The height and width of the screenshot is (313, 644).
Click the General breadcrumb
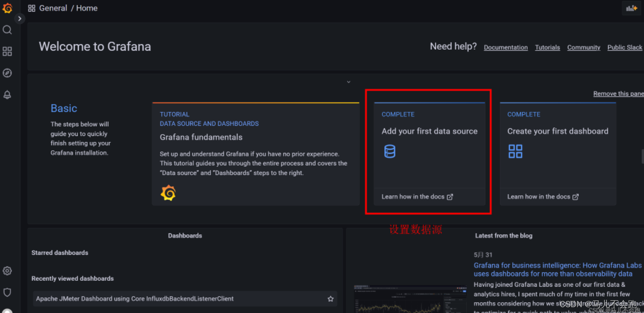pos(53,8)
